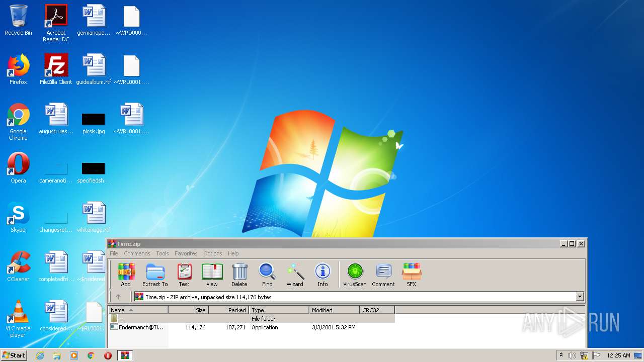Show archive Info

pos(323,275)
